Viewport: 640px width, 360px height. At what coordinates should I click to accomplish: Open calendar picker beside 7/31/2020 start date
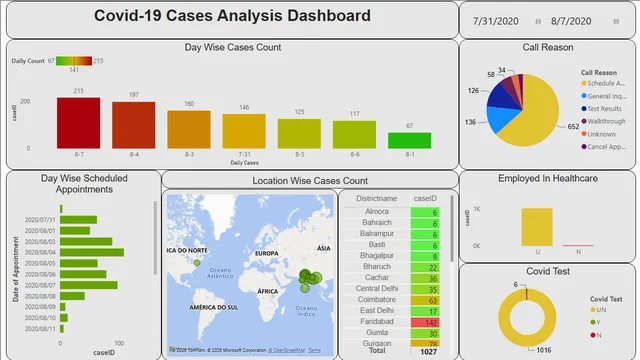tap(538, 22)
